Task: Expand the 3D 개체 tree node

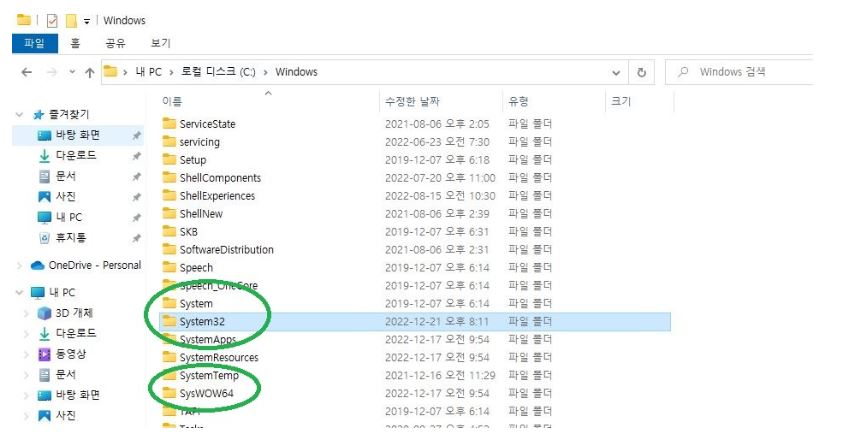Action: (x=26, y=313)
